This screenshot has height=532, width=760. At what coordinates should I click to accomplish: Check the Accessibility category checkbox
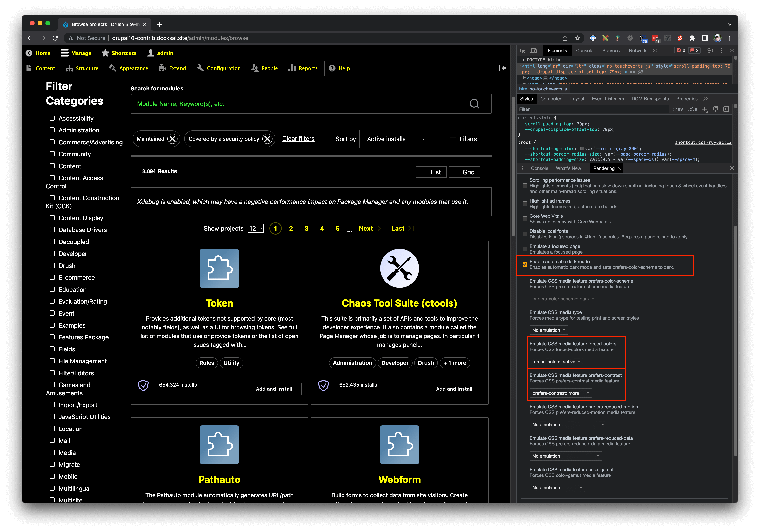pos(52,118)
